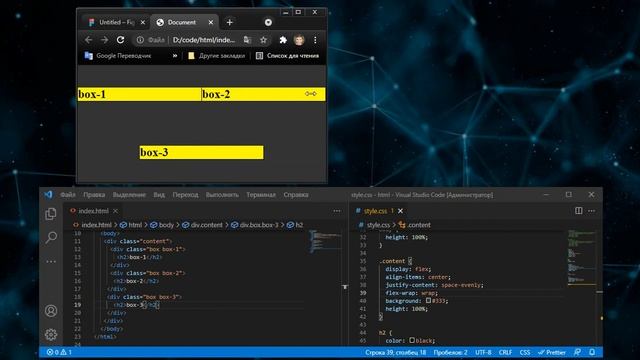This screenshot has width=640, height=360.
Task: Open Accounts in VS Code activity bar
Action: pyautogui.click(x=51, y=311)
